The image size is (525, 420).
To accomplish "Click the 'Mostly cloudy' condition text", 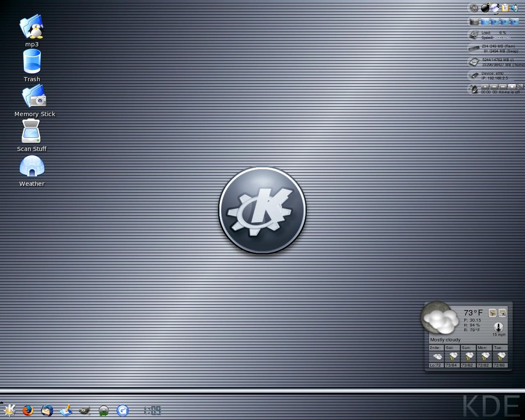I will (x=445, y=340).
